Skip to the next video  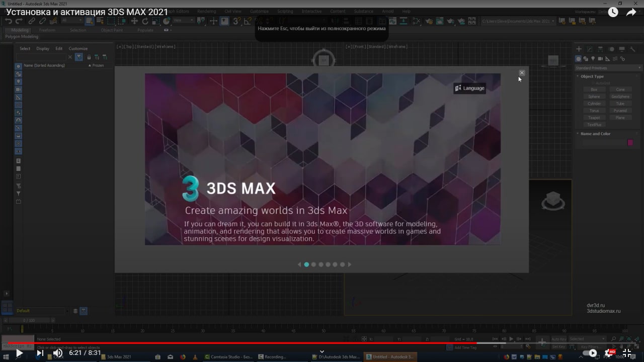tap(40, 353)
